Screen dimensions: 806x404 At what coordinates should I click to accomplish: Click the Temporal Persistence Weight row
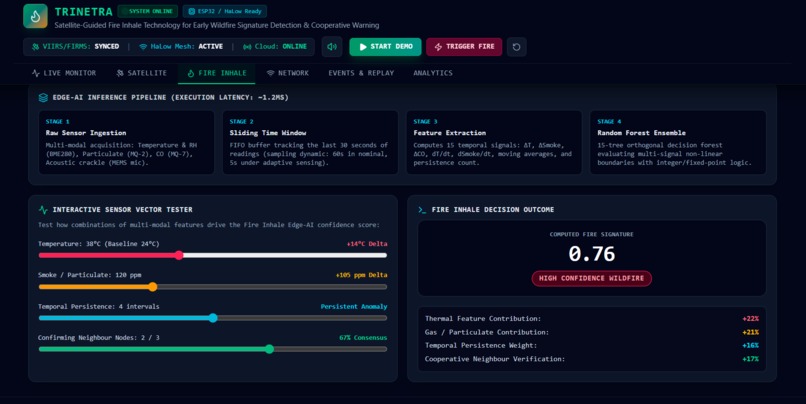[x=592, y=345]
